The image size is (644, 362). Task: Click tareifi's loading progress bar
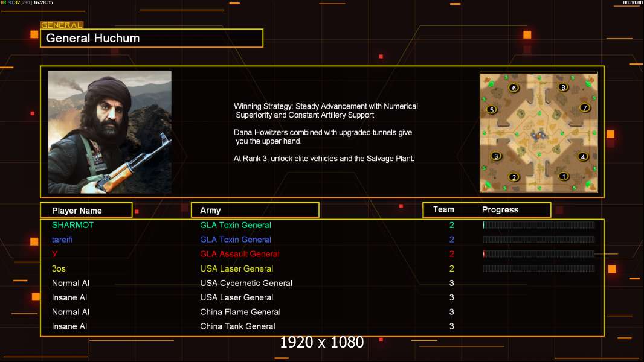tap(539, 240)
